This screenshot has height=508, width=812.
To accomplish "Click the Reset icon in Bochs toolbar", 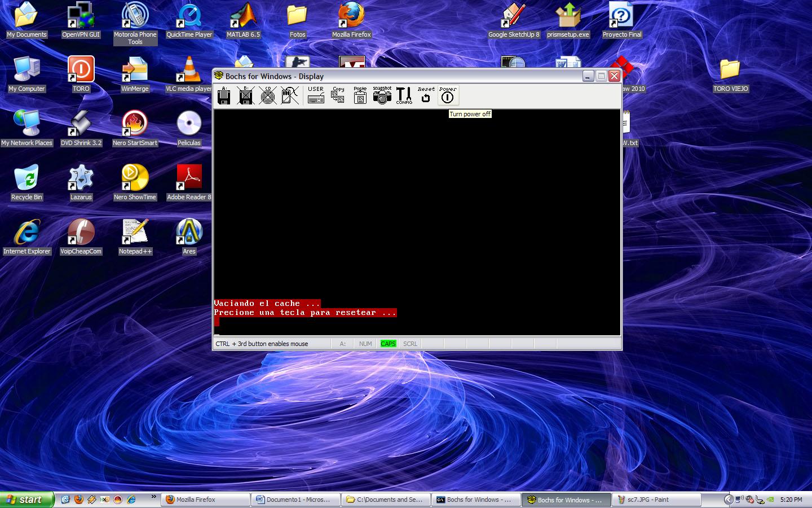I will (426, 95).
